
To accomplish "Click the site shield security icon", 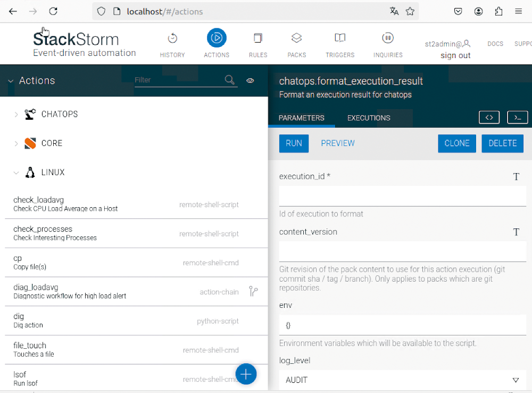I will tap(101, 11).
